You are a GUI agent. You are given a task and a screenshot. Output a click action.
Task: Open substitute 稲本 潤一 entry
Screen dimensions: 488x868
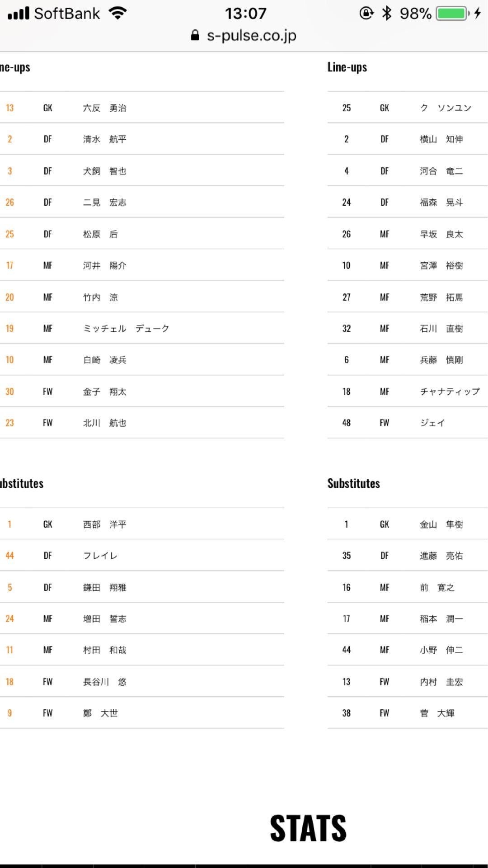(441, 618)
